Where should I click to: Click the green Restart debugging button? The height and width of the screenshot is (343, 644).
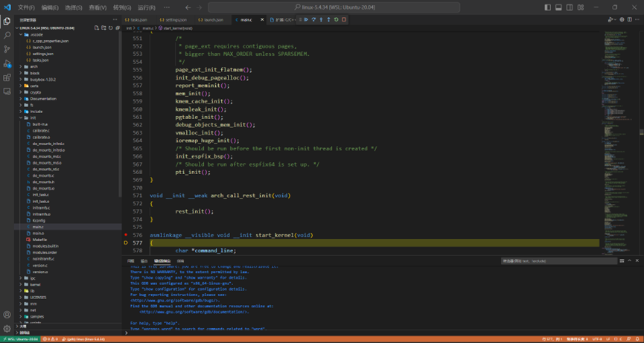[337, 20]
